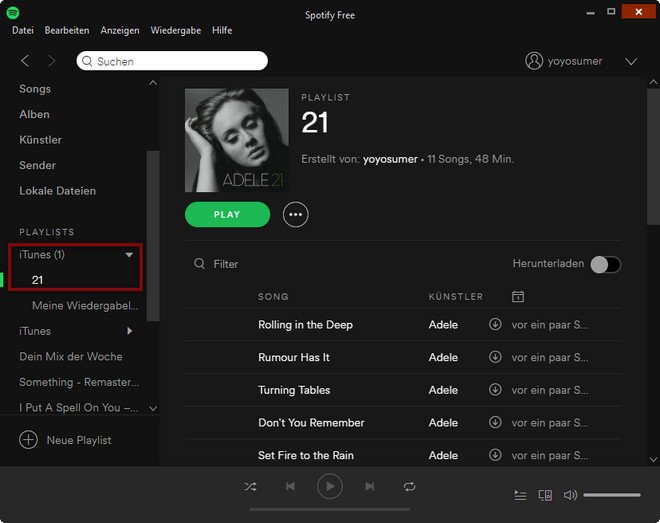Download icon for Rolling in the Deep
Viewport: 660px width, 523px height.
[x=495, y=324]
